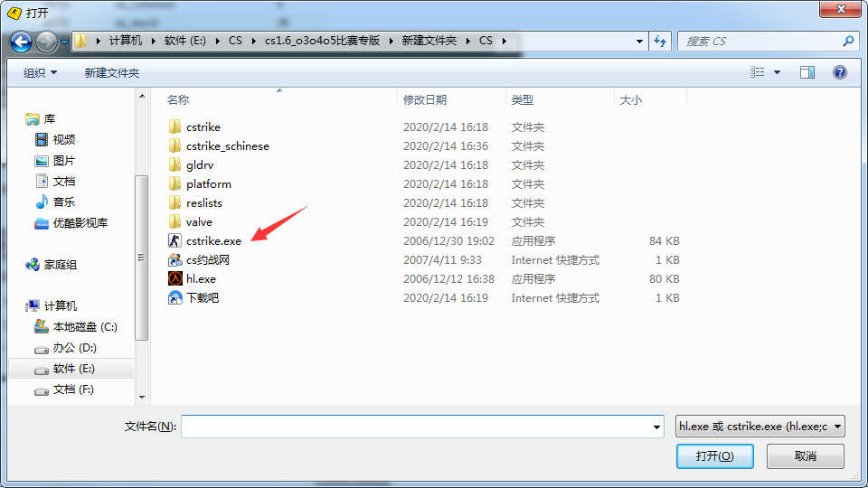868x488 pixels.
Task: Open 库 in the navigation pane
Action: click(49, 119)
